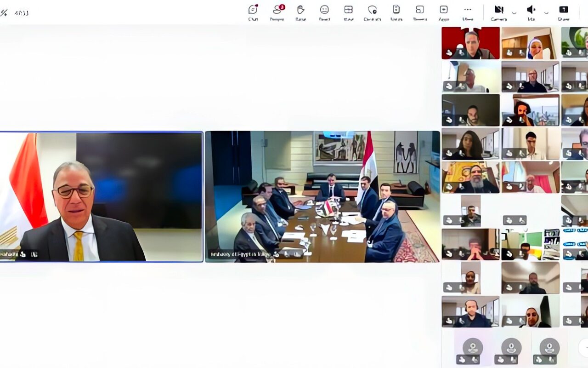Viewport: 588px width, 368px height.
Task: Show the People participants list
Action: 277,12
